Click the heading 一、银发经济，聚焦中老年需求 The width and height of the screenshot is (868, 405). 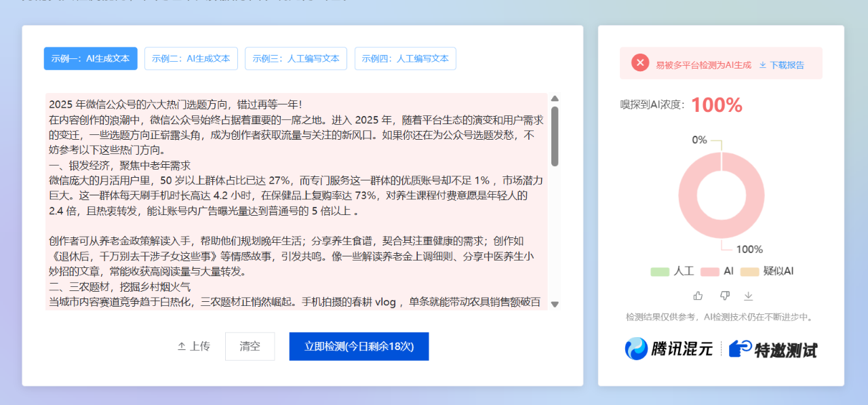click(x=119, y=165)
